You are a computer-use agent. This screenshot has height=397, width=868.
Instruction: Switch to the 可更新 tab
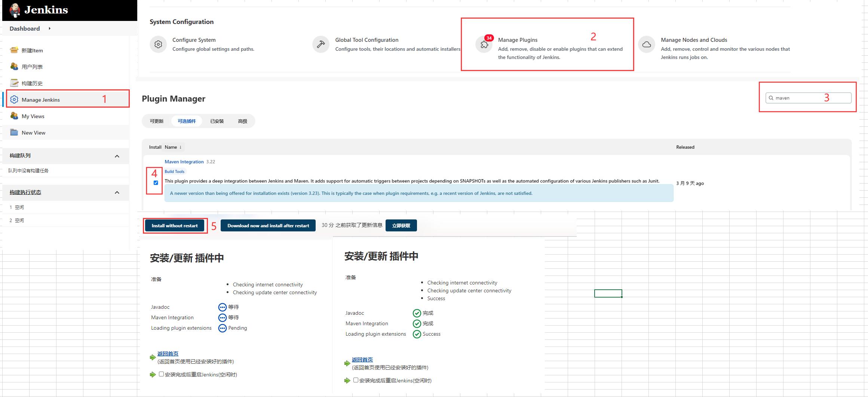157,121
